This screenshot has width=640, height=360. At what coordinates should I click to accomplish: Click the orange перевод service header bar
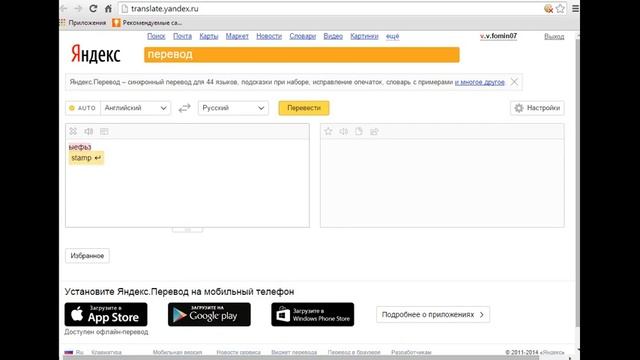(302, 55)
